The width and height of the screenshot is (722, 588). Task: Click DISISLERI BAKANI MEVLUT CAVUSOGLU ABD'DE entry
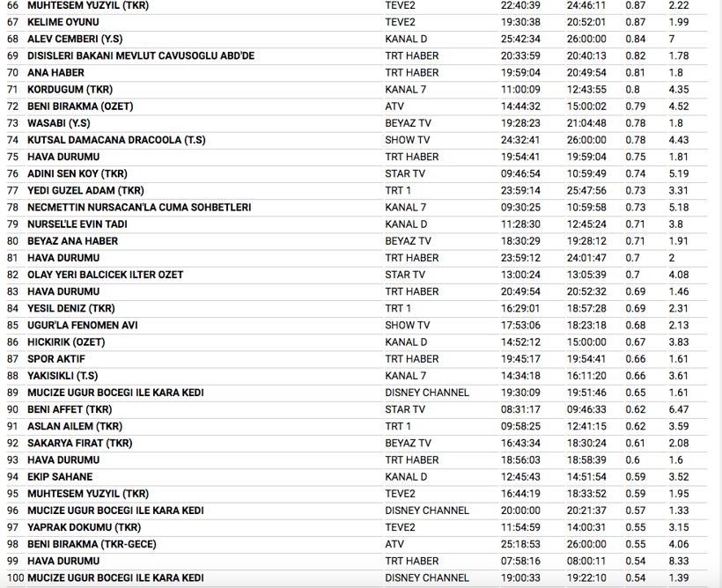[x=141, y=55]
